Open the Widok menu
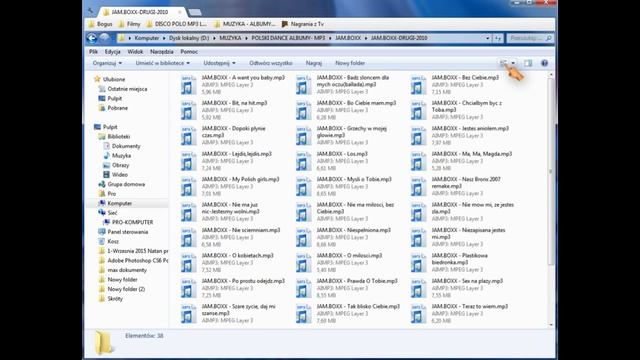Screen dimensions: 640x360 tap(135, 52)
